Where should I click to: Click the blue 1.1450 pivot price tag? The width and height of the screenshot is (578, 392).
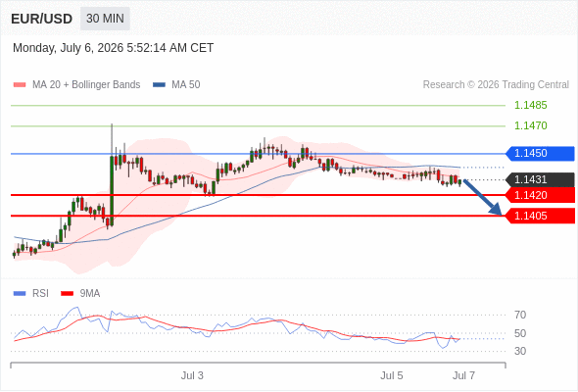click(x=540, y=154)
